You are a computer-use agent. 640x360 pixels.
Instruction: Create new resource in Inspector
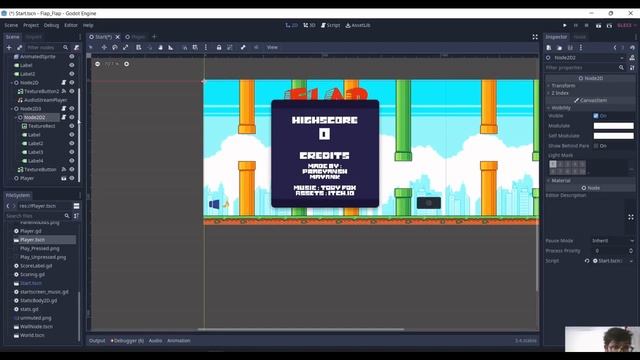[x=549, y=47]
